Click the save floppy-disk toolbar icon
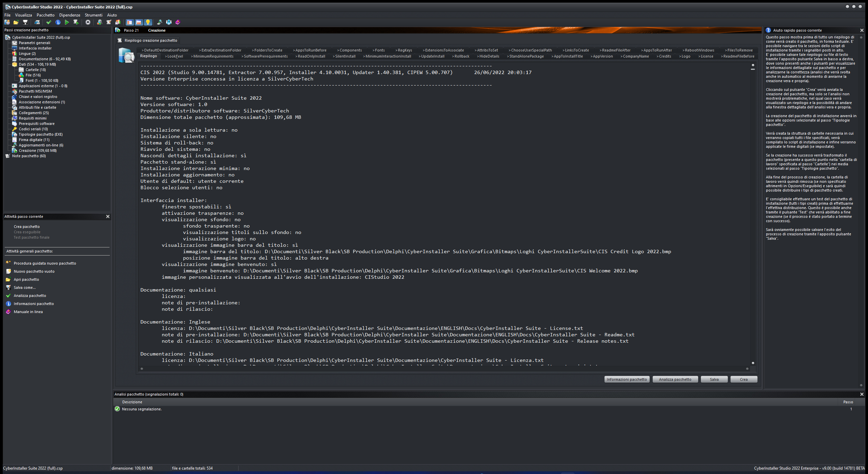The image size is (868, 474). click(25, 22)
